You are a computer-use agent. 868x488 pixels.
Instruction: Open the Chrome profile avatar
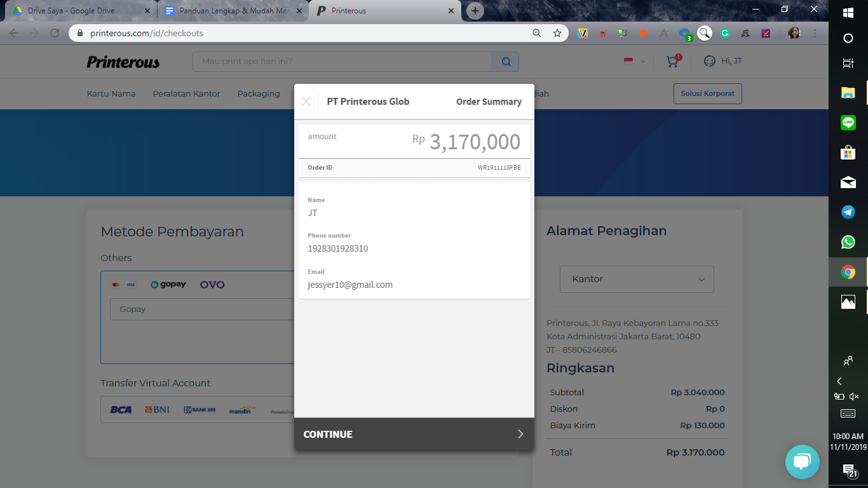click(x=794, y=33)
